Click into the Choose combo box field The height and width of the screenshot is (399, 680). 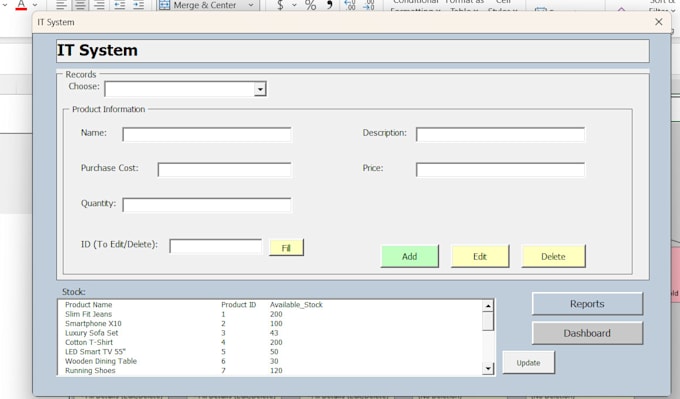point(180,89)
